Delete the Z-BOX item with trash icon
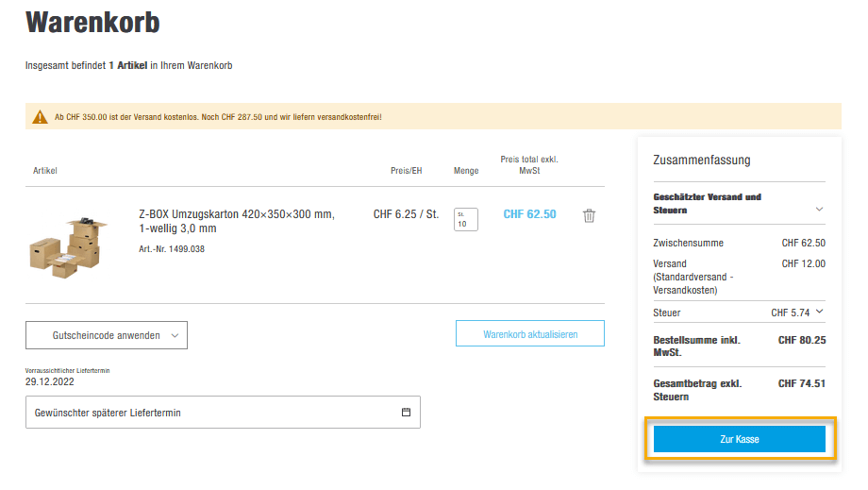 pyautogui.click(x=589, y=215)
